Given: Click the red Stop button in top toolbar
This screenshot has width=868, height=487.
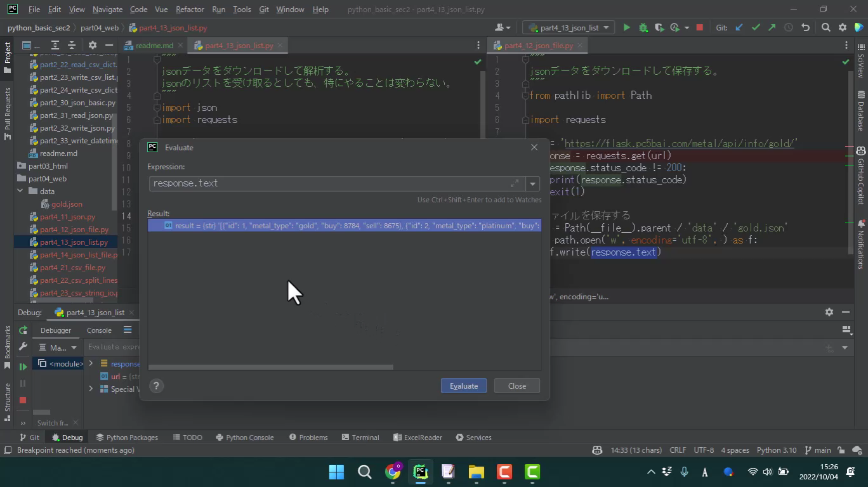Looking at the screenshot, I should pos(699,28).
